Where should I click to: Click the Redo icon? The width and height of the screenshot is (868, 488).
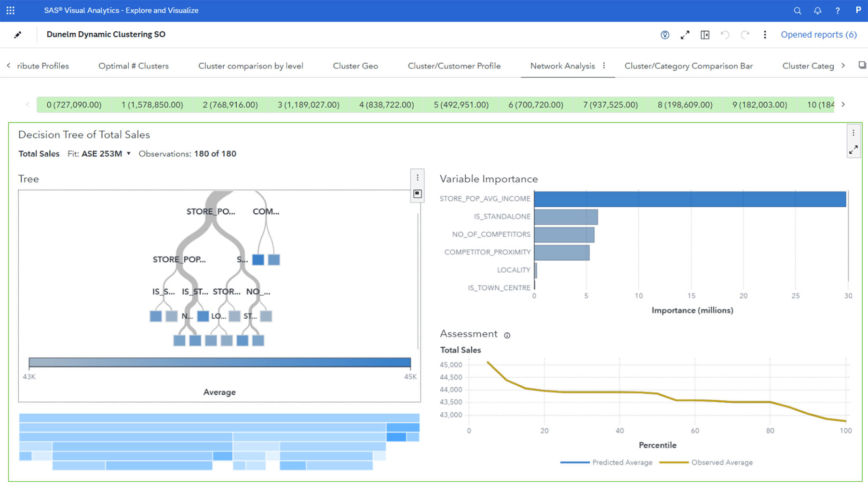click(745, 34)
